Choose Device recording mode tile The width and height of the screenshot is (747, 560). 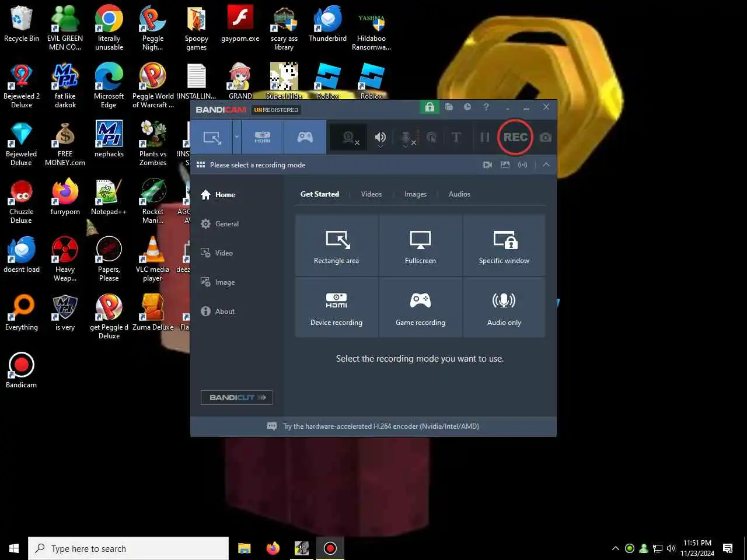pyautogui.click(x=337, y=307)
